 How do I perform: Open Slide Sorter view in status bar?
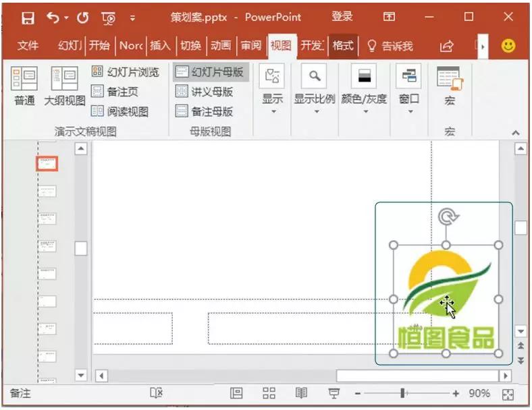[x=269, y=393]
